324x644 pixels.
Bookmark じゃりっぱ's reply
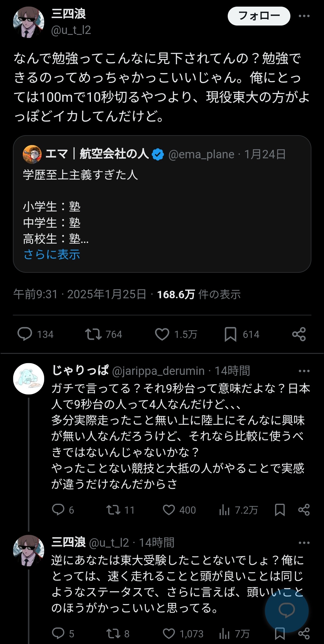[x=280, y=510]
